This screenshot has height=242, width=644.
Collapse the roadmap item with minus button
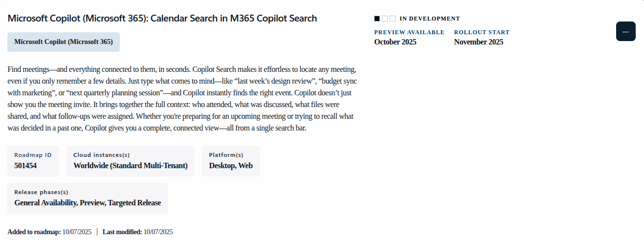point(625,31)
